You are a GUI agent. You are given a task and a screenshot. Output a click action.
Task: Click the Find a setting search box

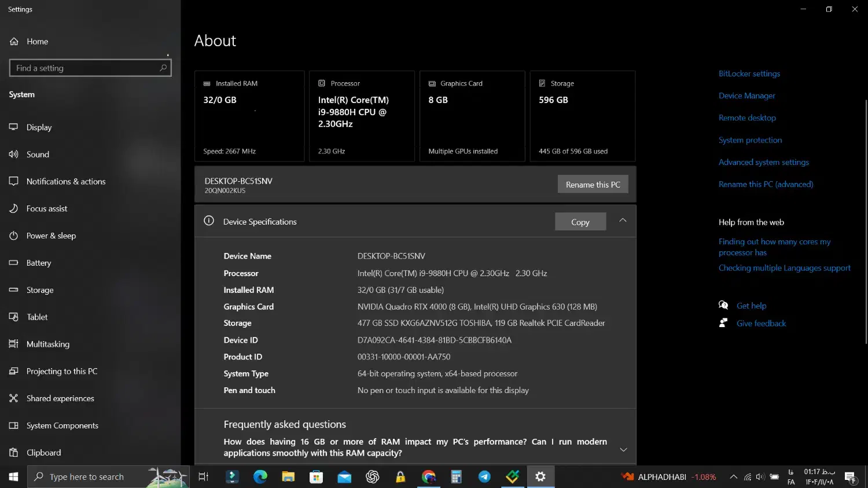pos(90,68)
